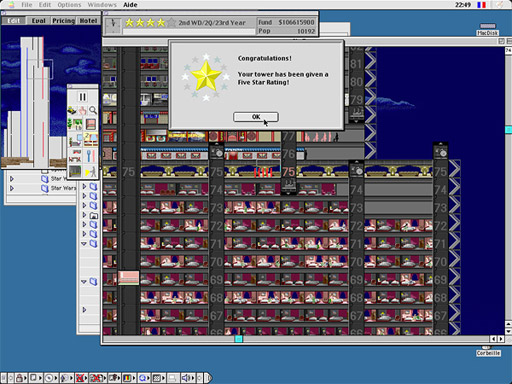The image size is (512, 384).
Task: Pick the lobby build tool with plants
Action: pyautogui.click(x=75, y=124)
